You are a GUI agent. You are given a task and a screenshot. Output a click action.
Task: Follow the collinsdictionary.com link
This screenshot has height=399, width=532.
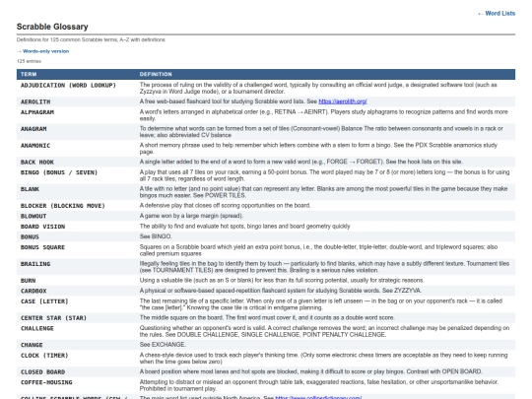coord(318,397)
